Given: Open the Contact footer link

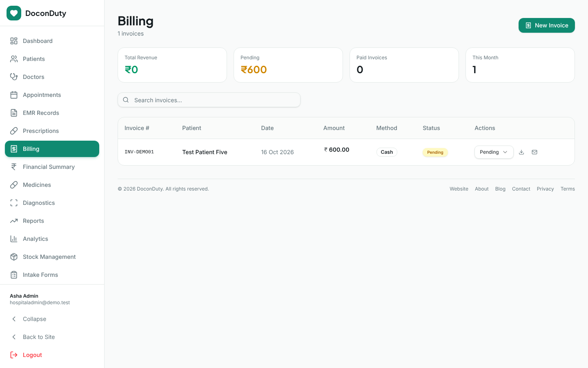Looking at the screenshot, I should pos(521,189).
